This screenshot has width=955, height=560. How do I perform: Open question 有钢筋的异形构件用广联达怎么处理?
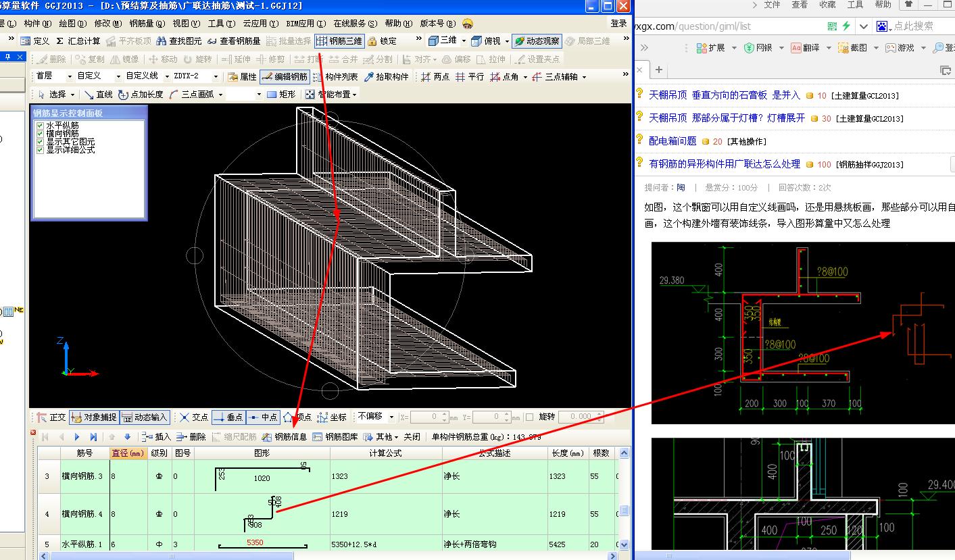click(x=725, y=164)
